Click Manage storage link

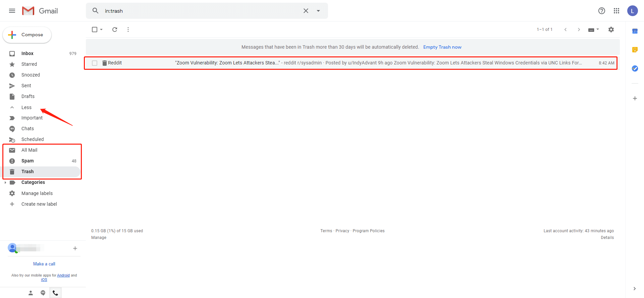point(99,238)
